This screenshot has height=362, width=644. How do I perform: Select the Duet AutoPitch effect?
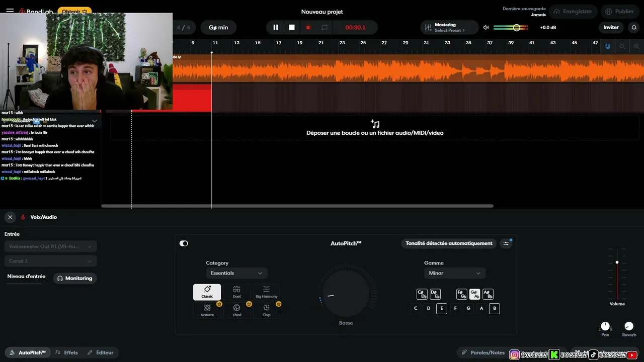tap(236, 292)
